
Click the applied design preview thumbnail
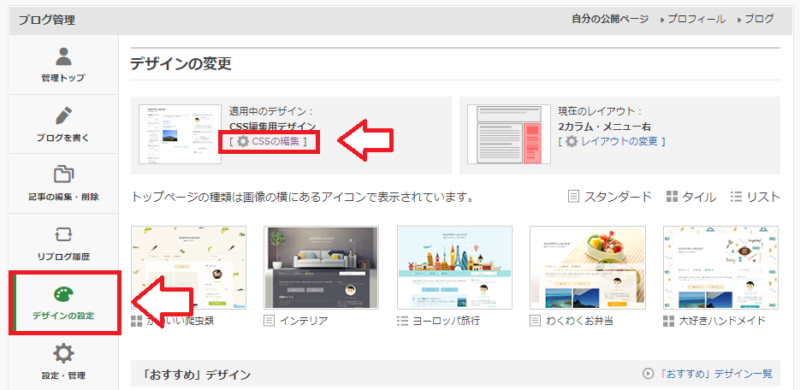pyautogui.click(x=180, y=134)
